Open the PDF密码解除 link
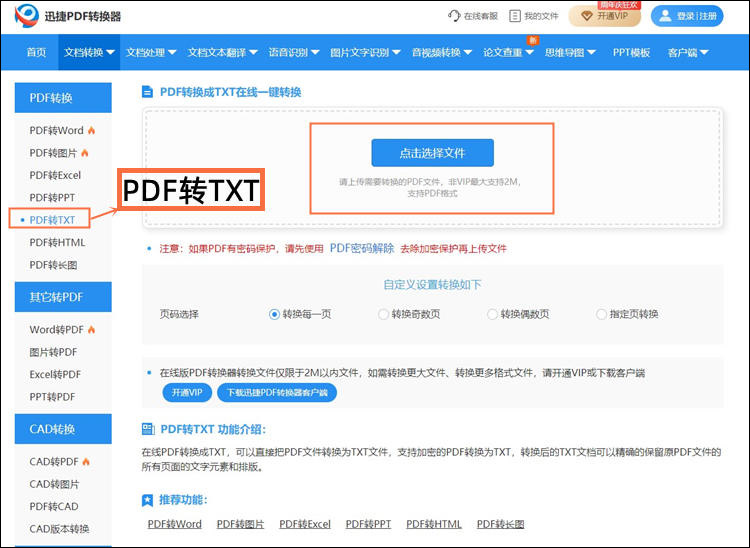750x548 pixels. (x=362, y=248)
